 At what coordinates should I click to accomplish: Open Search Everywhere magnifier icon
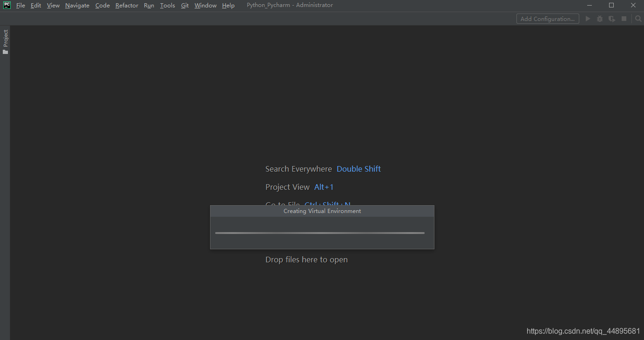638,19
